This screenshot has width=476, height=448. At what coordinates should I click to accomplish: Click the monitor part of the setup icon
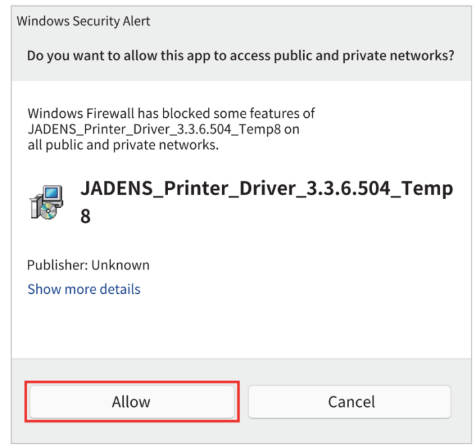pyautogui.click(x=53, y=194)
